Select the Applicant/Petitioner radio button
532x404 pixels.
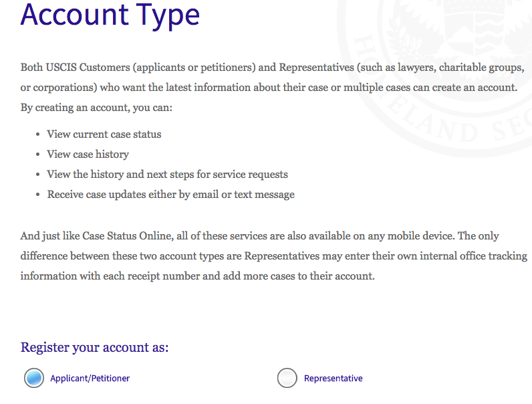34,378
